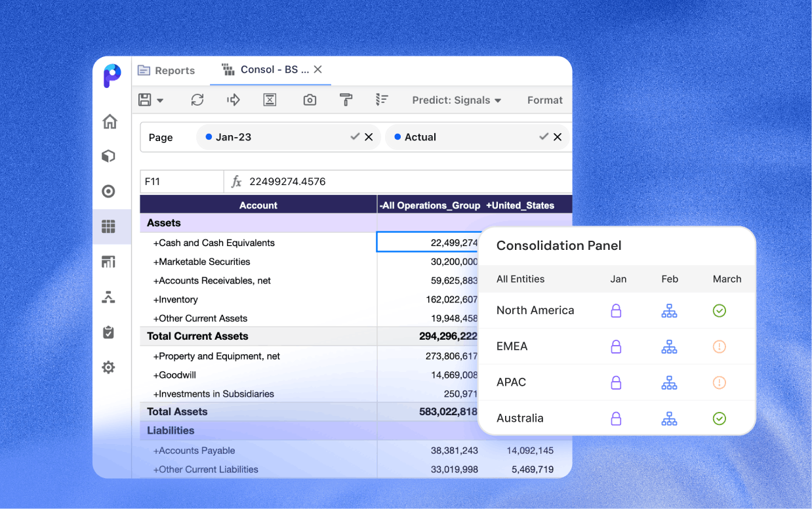Image resolution: width=812 pixels, height=509 pixels.
Task: Open the target circle icon in sidebar
Action: coord(109,192)
